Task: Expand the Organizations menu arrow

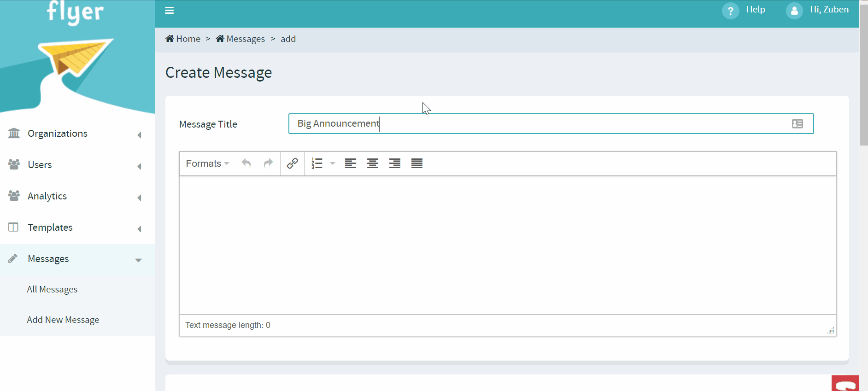Action: [x=139, y=135]
